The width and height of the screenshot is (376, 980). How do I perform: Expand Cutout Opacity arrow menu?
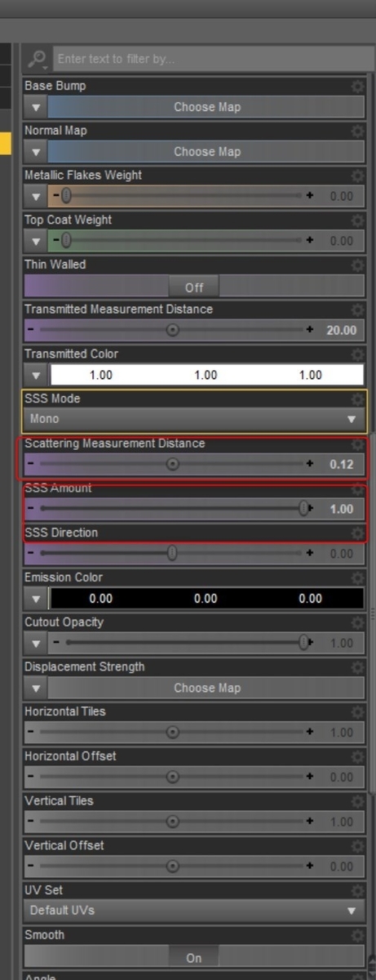pyautogui.click(x=36, y=644)
